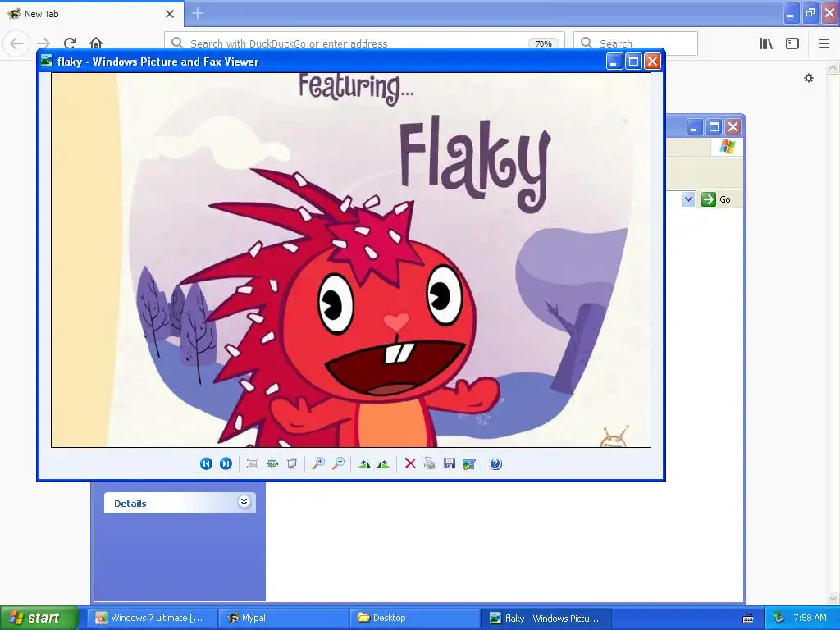
Task: Close the New Tab tab
Action: tap(170, 14)
